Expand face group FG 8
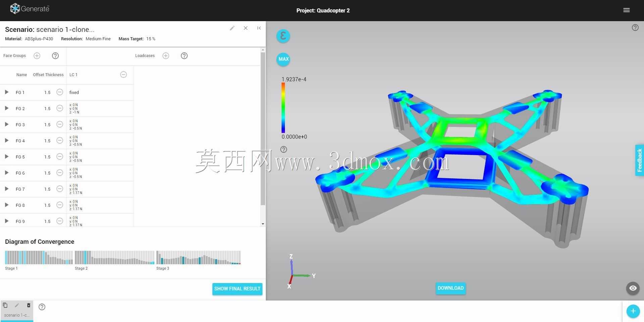The height and width of the screenshot is (322, 644). 6,205
